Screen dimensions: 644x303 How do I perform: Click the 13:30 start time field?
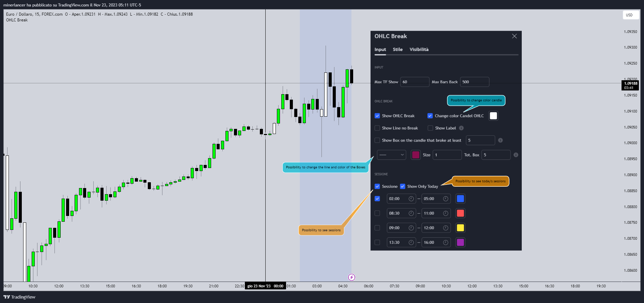click(401, 242)
